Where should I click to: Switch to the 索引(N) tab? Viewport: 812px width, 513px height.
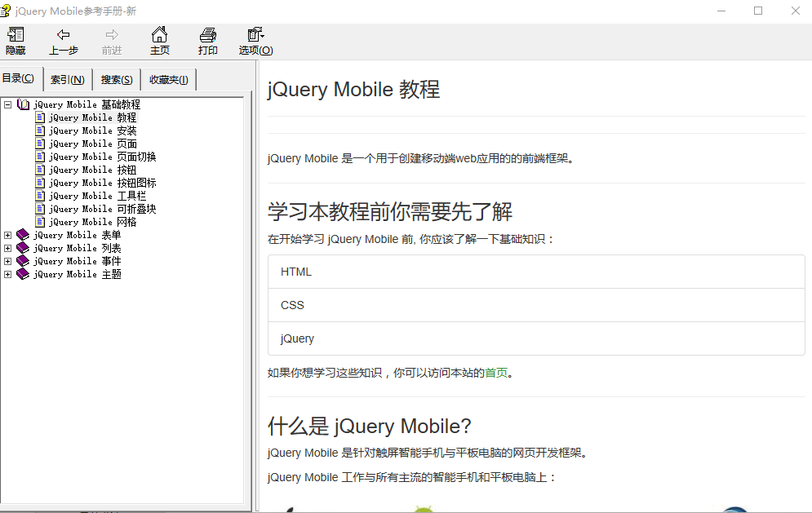(x=67, y=79)
